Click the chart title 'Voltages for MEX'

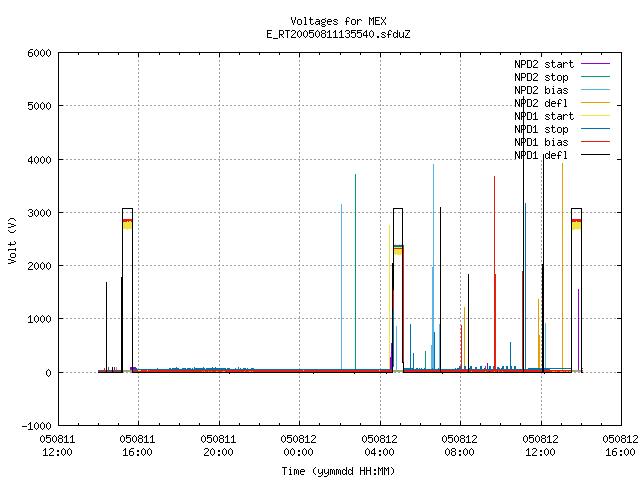pyautogui.click(x=338, y=21)
